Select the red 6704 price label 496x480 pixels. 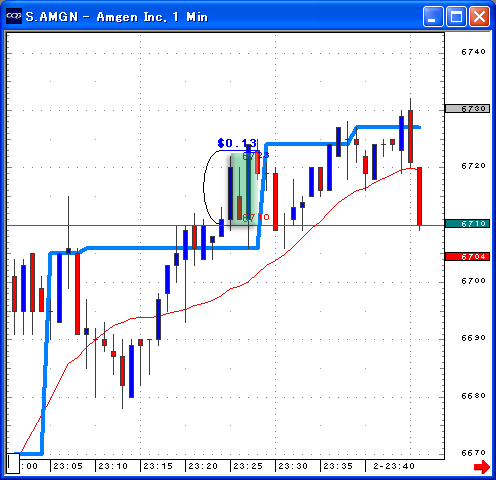click(467, 257)
